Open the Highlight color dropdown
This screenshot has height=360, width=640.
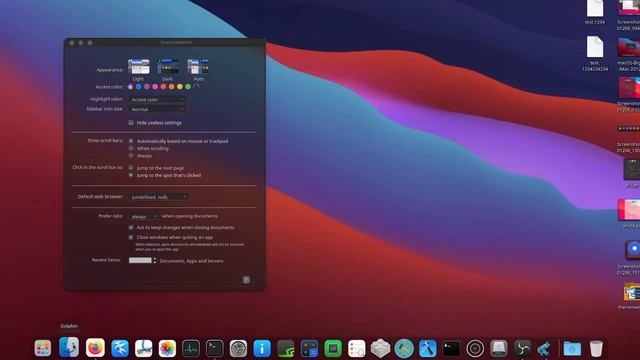tap(157, 99)
